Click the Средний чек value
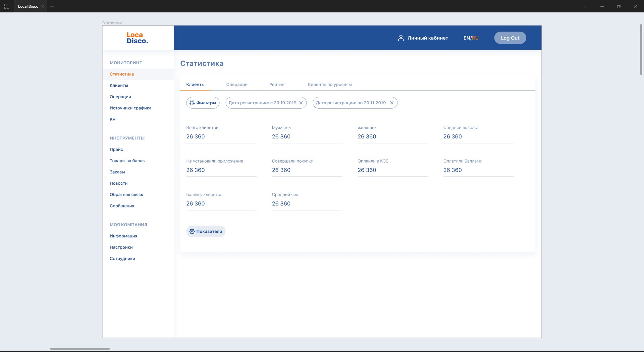Viewport: 644px width, 352px height. pos(281,203)
